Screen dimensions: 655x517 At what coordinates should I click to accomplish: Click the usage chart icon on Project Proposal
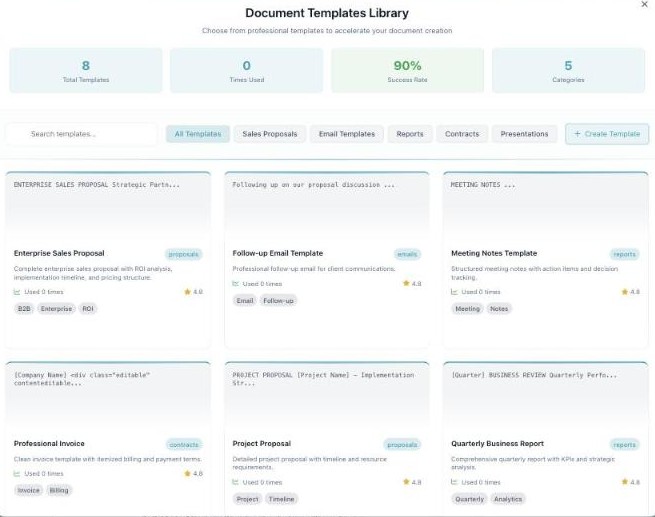pyautogui.click(x=236, y=482)
